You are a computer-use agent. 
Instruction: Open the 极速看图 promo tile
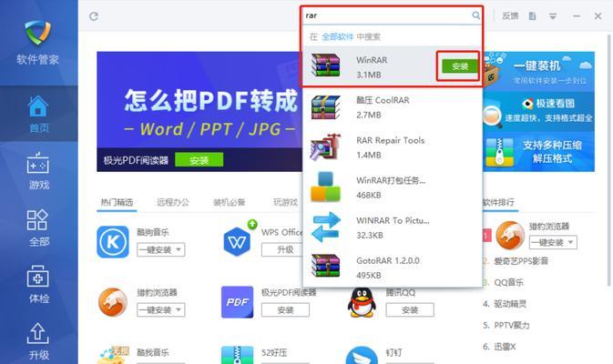[x=539, y=111]
